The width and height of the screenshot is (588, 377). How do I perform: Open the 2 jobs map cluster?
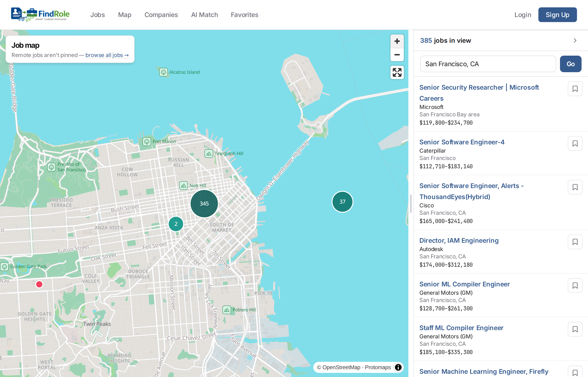coord(176,224)
